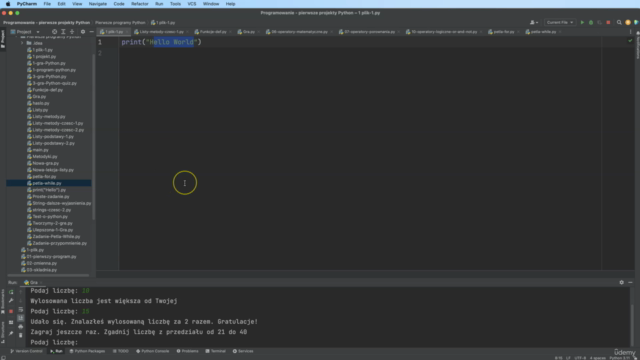Open Current File run configuration dropdown

click(560, 22)
